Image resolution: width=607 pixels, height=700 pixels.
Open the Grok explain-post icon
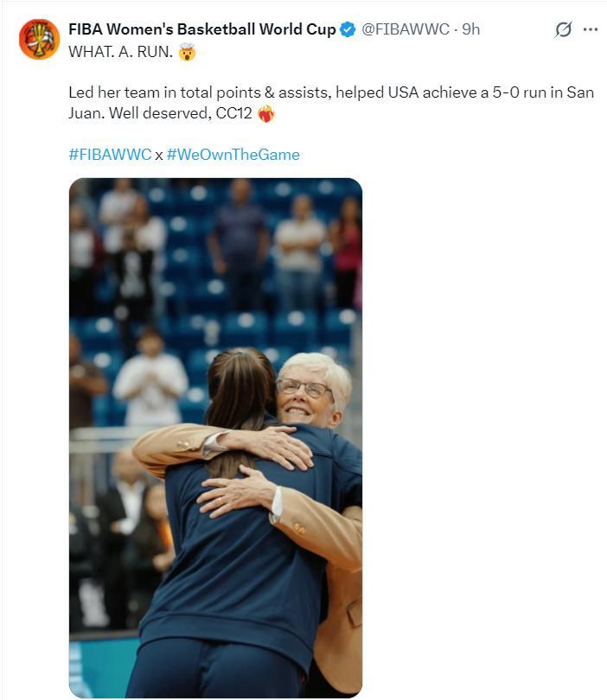click(563, 29)
